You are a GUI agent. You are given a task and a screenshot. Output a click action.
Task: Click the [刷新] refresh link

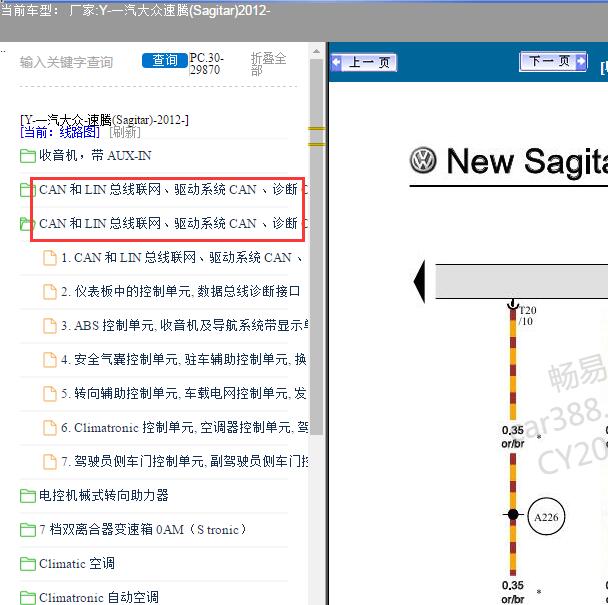[124, 133]
